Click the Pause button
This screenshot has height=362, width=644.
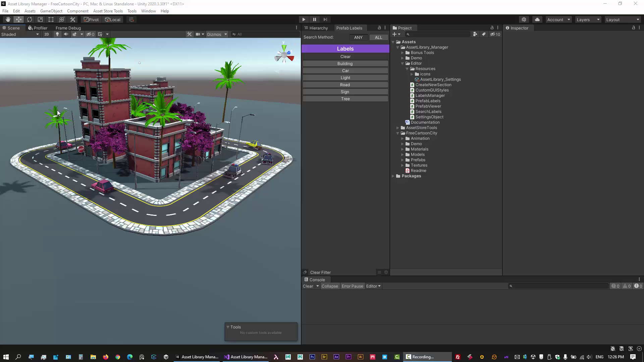(x=315, y=19)
